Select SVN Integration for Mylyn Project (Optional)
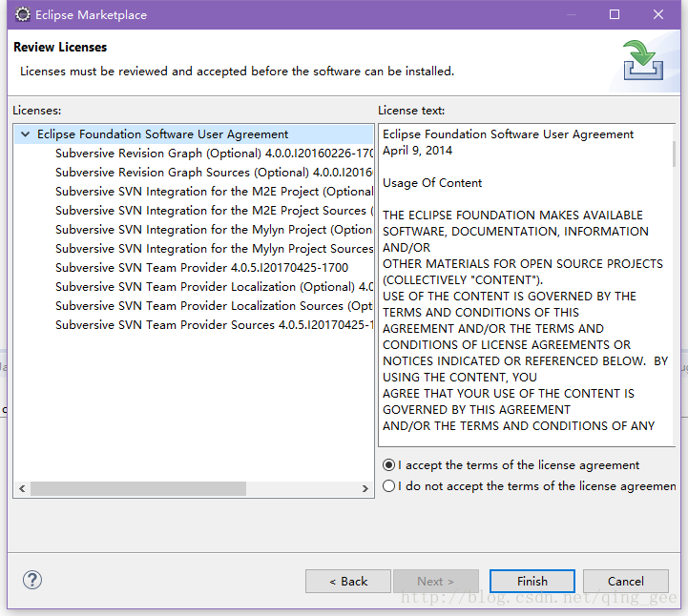Screen dimensions: 688x616 pyautogui.click(x=214, y=229)
